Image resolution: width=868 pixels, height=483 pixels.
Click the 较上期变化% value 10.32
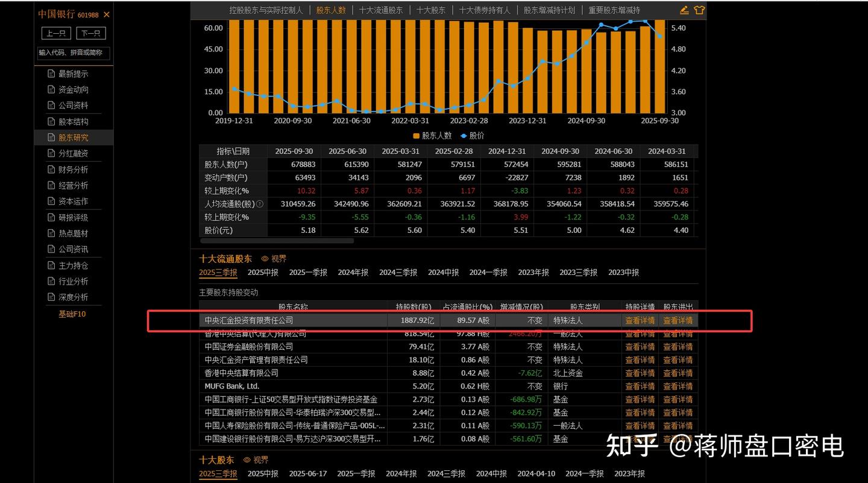click(x=307, y=191)
